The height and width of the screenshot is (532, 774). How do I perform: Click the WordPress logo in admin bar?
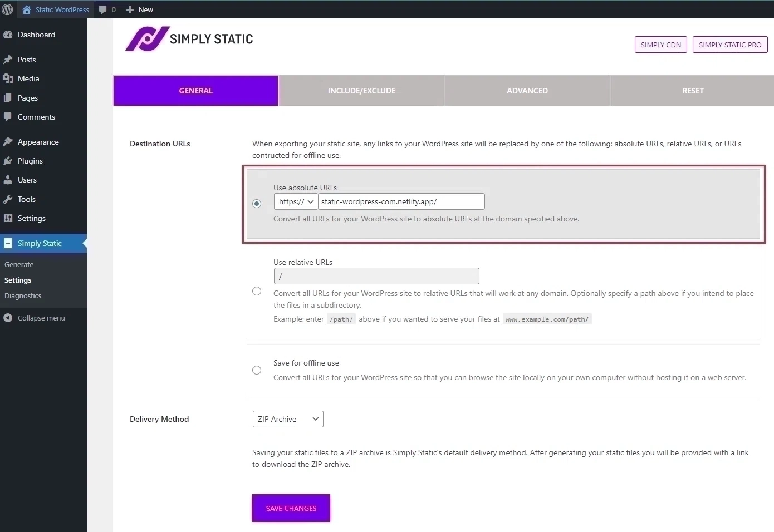click(8, 9)
